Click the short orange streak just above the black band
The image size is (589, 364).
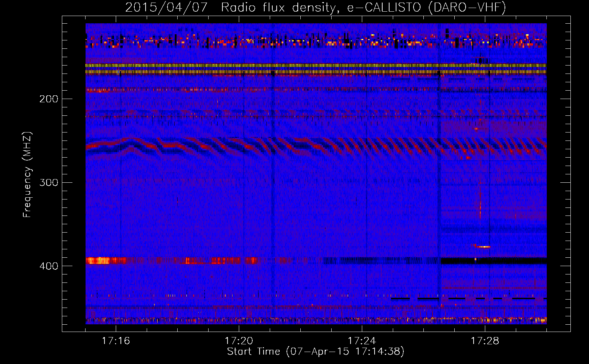coord(483,247)
